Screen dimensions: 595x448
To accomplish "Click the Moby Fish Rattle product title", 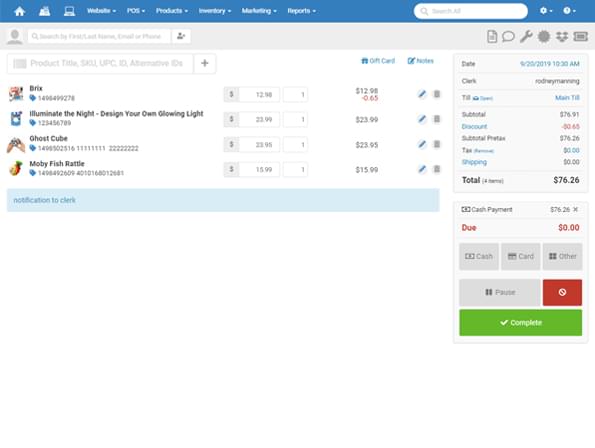I will click(57, 164).
